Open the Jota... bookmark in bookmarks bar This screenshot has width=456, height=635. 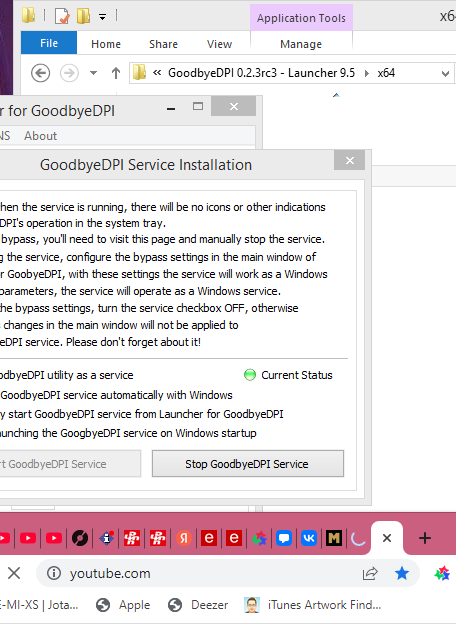[39, 605]
